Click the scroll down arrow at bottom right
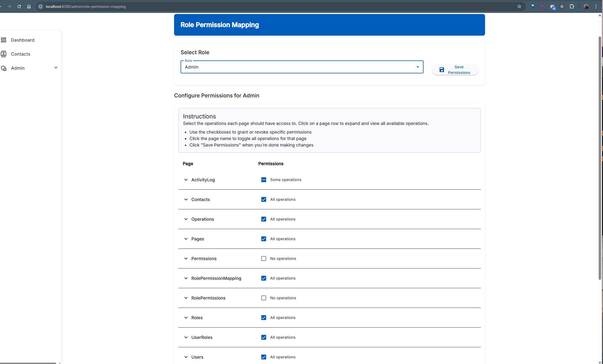Viewport: 603px width, 364px height. pyautogui.click(x=600, y=362)
